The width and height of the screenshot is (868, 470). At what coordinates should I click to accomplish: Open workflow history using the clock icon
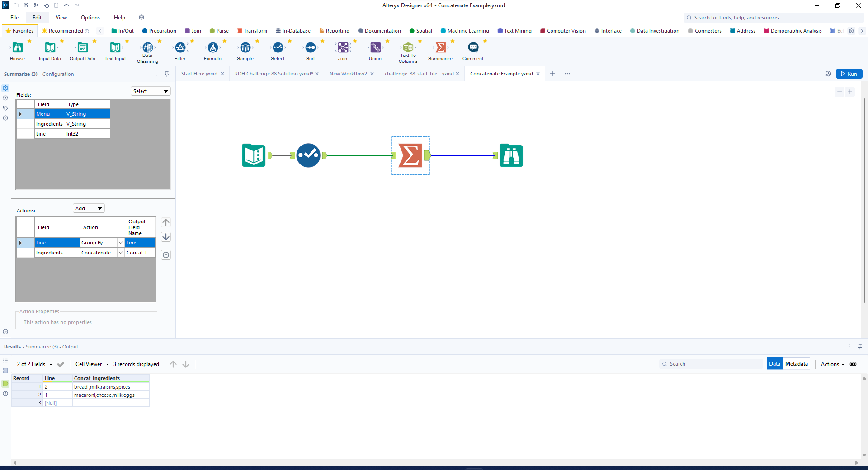point(828,74)
